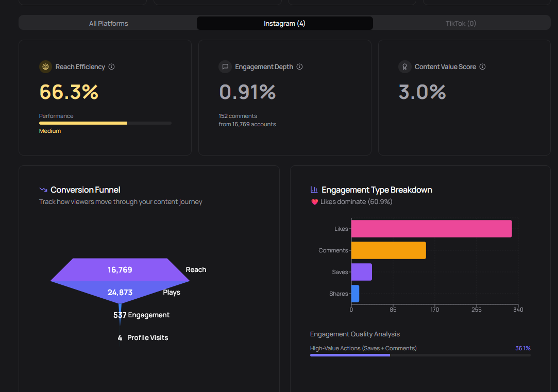Click the Content Value Score badge icon
Screen dimensions: 558x392
[404, 66]
